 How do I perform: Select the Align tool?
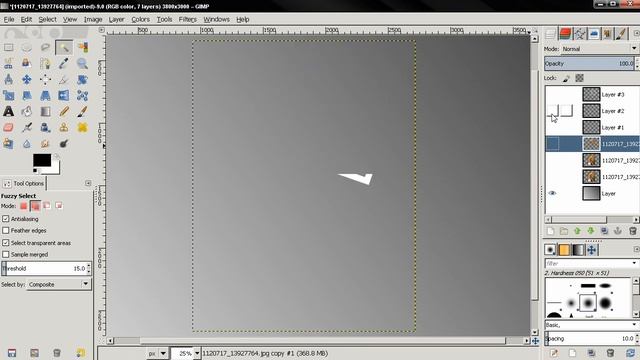point(45,80)
